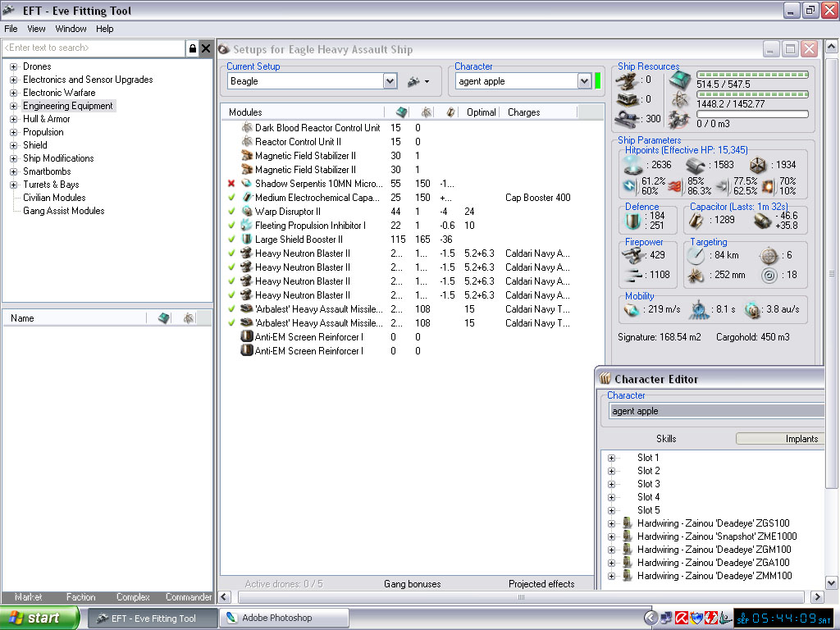
Task: Toggle the active checkmark for Warp Disruptor II
Action: 231,212
